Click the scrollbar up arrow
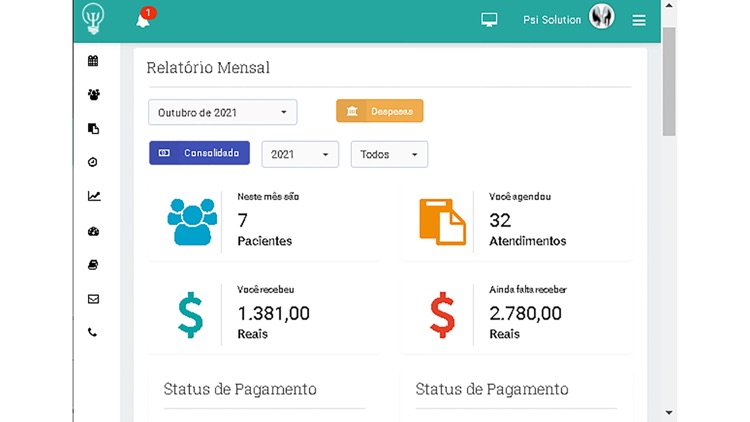Screen dimensions: 750x422 pyautogui.click(x=669, y=6)
